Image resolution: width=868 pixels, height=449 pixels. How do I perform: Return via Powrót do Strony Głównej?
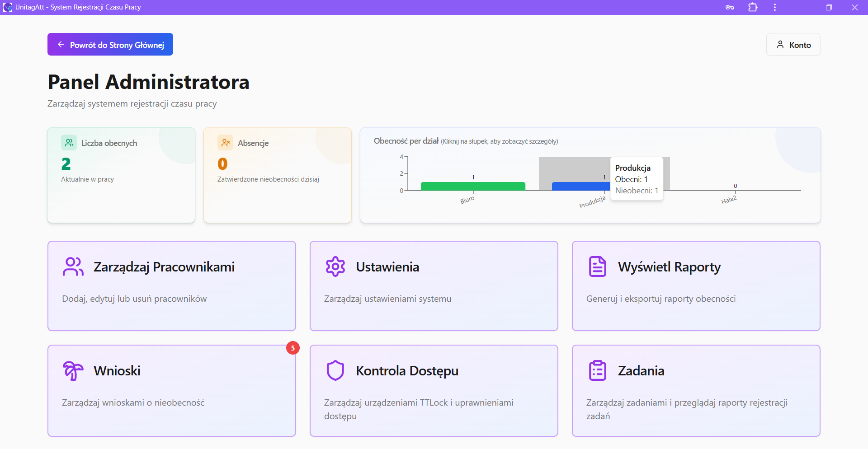point(110,44)
